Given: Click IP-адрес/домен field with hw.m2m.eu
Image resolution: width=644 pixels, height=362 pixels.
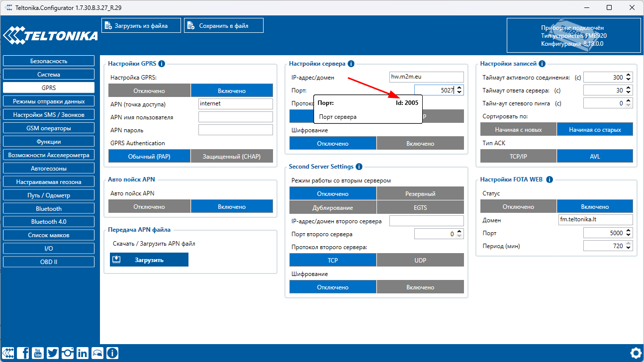Looking at the screenshot, I should click(x=427, y=77).
